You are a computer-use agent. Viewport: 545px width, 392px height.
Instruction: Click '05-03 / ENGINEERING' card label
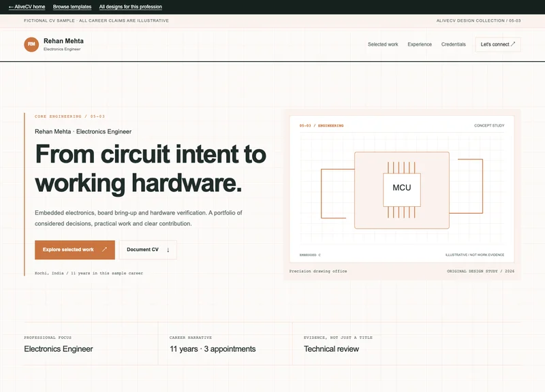click(x=322, y=126)
